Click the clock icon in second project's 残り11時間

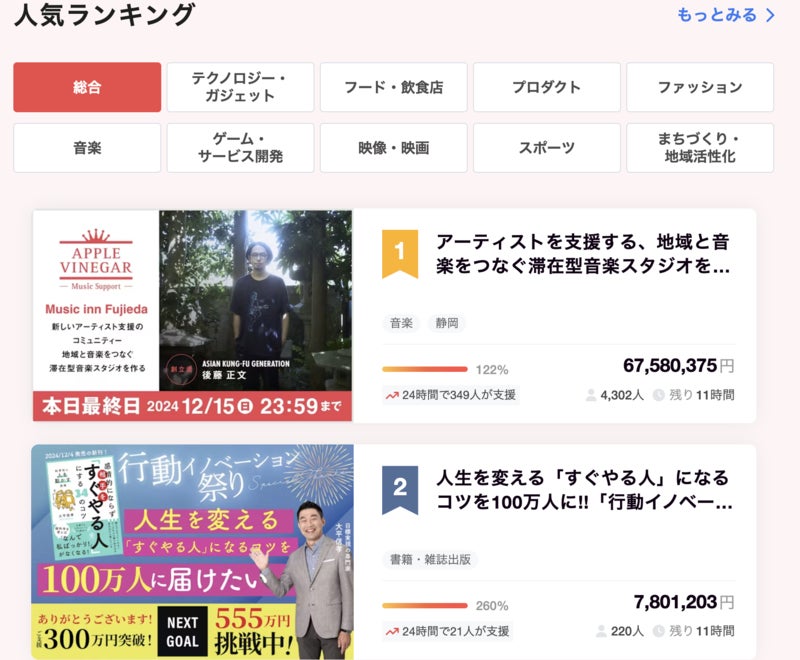click(659, 631)
